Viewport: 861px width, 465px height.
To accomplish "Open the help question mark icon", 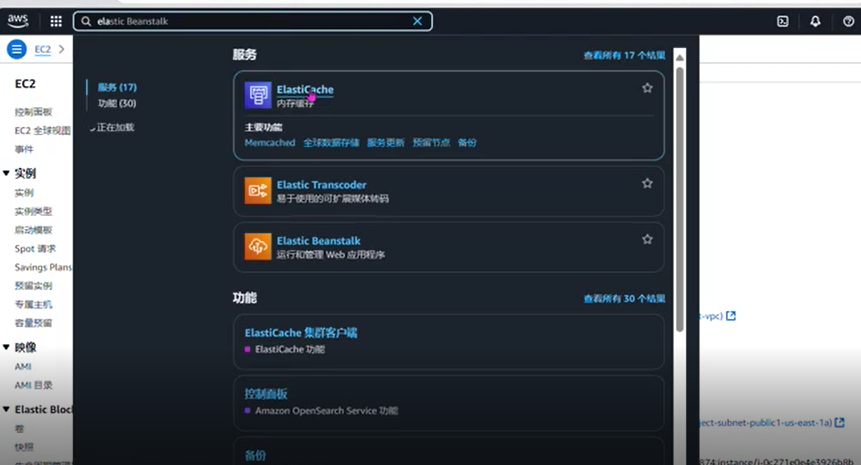I will (848, 21).
